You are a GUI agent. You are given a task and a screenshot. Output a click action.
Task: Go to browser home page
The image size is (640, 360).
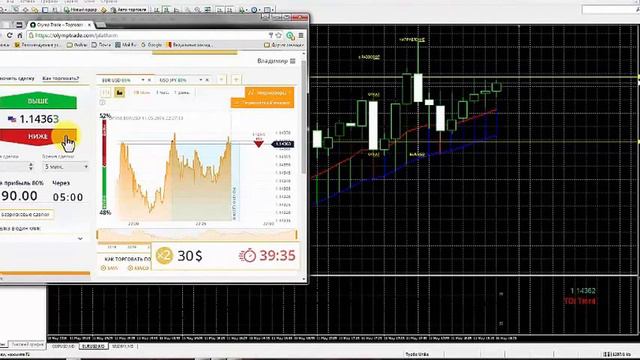pos(20,36)
